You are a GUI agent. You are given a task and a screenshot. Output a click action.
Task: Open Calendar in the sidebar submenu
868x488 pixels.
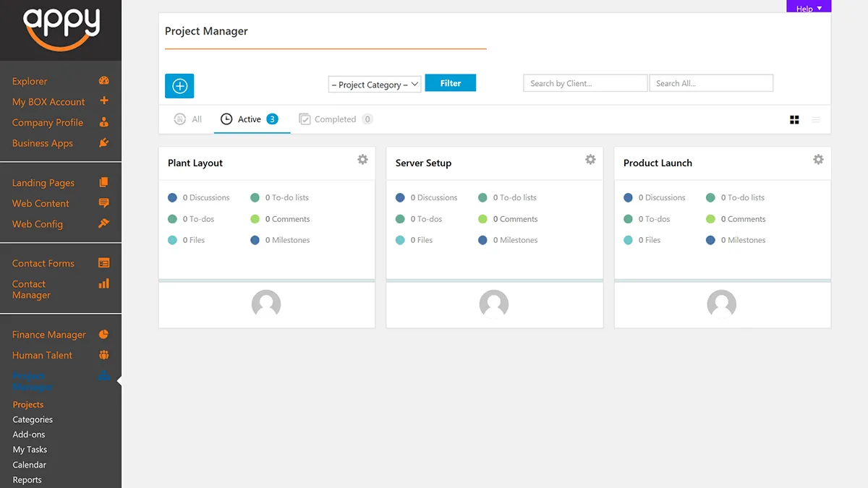(30, 465)
